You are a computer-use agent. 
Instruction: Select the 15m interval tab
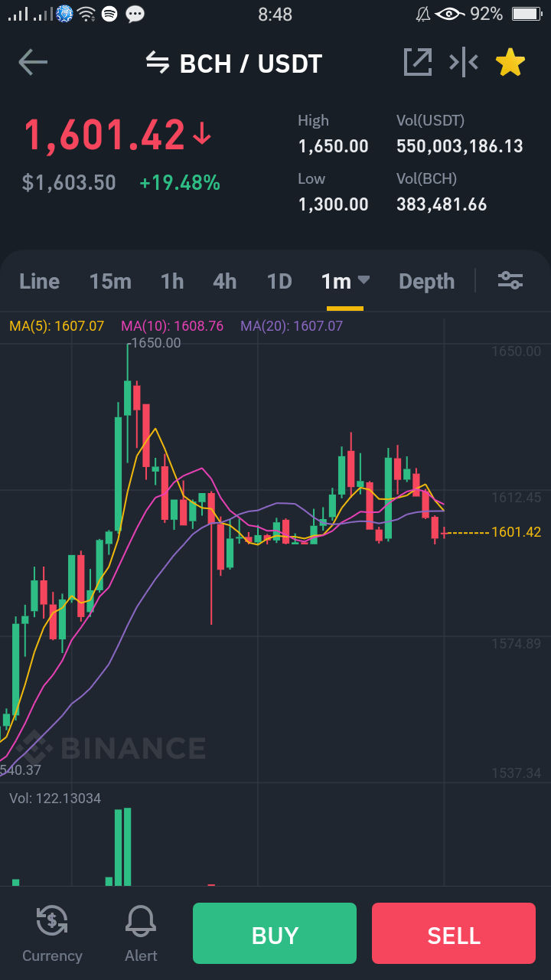pyautogui.click(x=110, y=282)
